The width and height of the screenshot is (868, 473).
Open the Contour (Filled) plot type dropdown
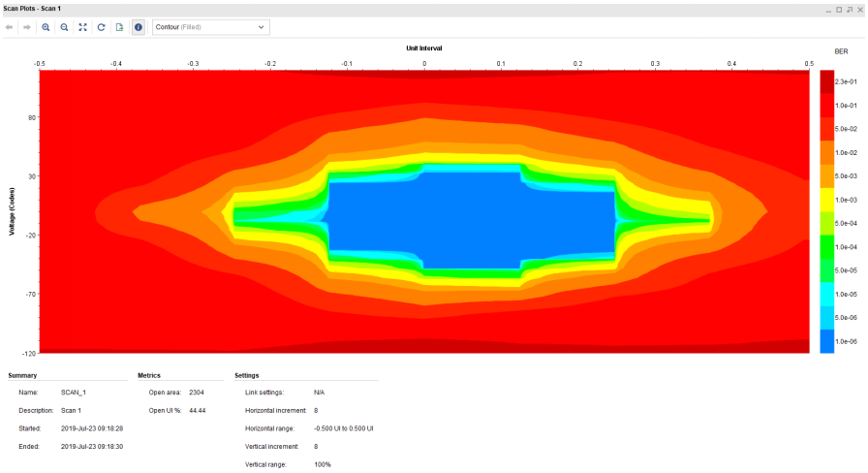point(211,27)
